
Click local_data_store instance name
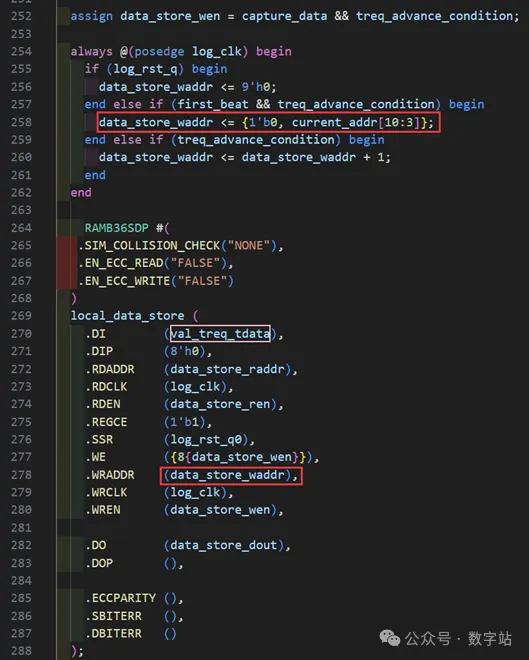[127, 316]
